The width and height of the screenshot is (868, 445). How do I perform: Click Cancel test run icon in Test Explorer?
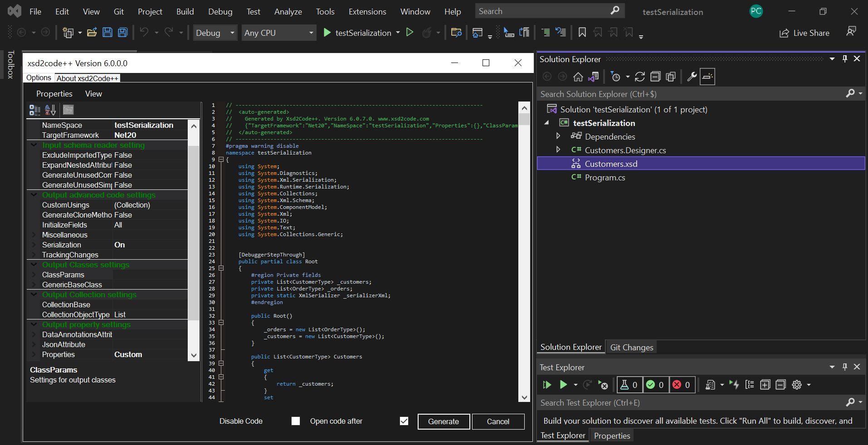pyautogui.click(x=603, y=385)
